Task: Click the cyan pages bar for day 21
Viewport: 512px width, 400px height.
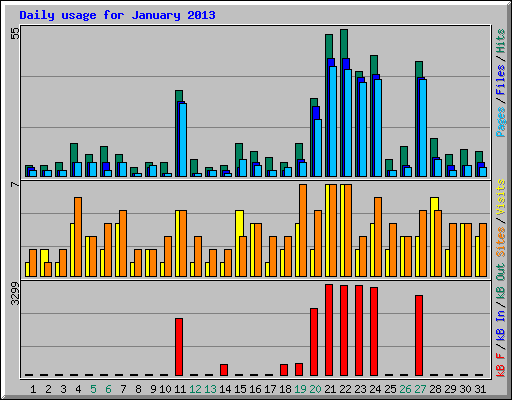Action: (333, 121)
